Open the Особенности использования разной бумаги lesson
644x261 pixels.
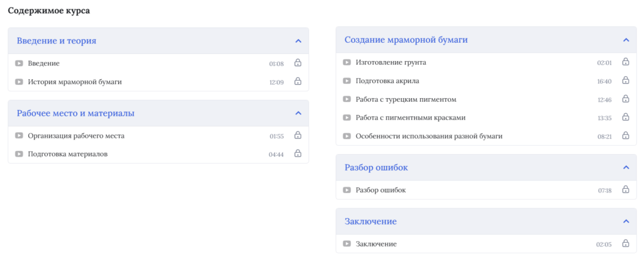coord(429,136)
